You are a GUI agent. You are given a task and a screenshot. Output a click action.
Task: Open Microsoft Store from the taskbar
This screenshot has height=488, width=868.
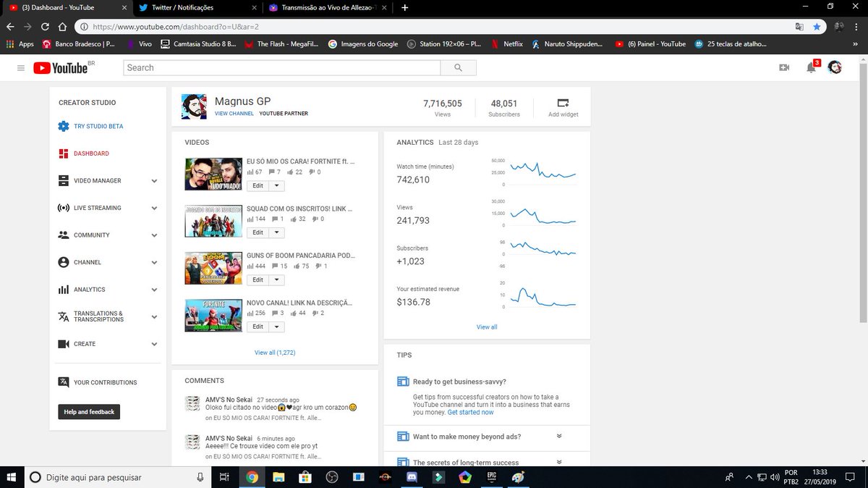pyautogui.click(x=305, y=477)
